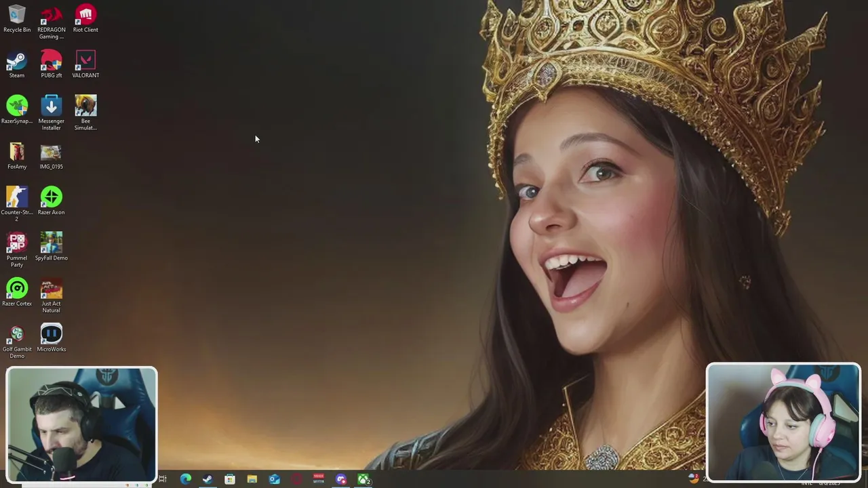Select the SpyFall Demo icon
This screenshot has width=868, height=488.
point(52,247)
